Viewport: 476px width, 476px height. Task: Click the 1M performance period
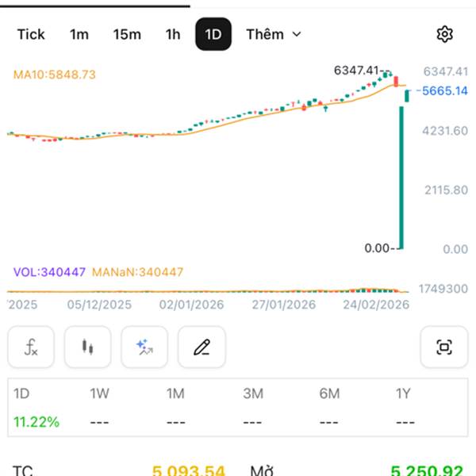pyautogui.click(x=175, y=393)
